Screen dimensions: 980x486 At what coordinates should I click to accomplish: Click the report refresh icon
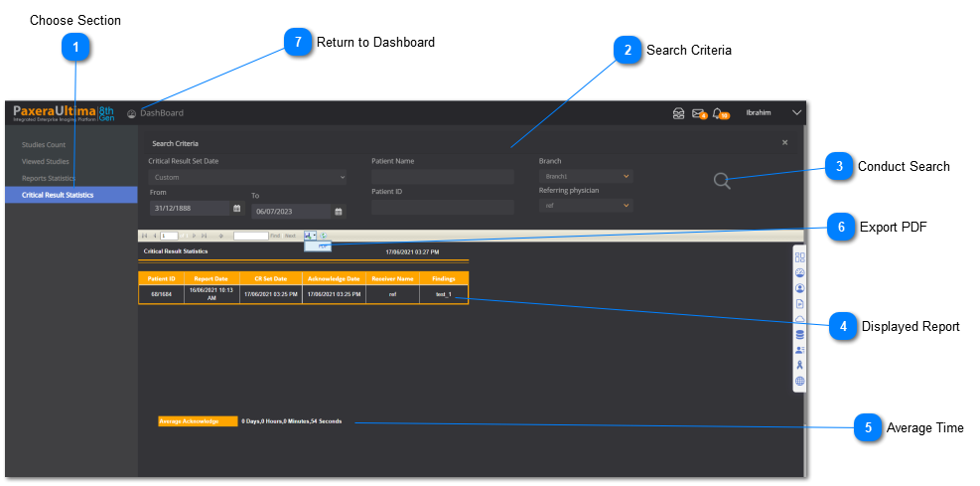324,236
